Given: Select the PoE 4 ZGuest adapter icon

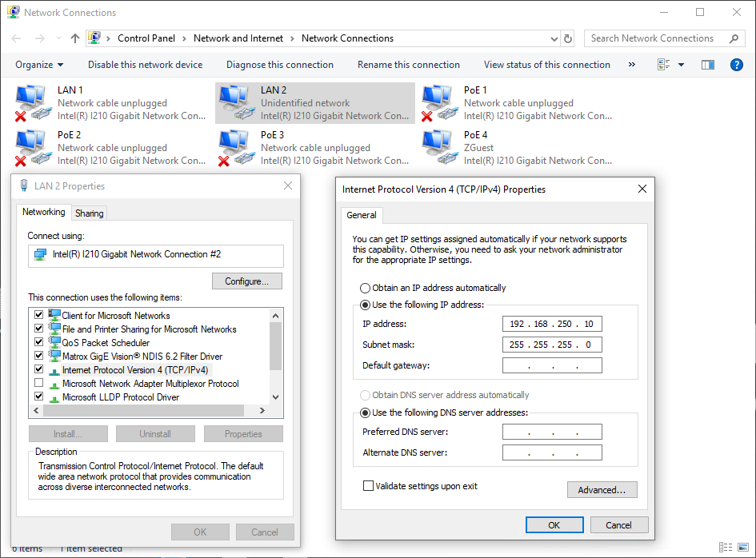Looking at the screenshot, I should [438, 147].
